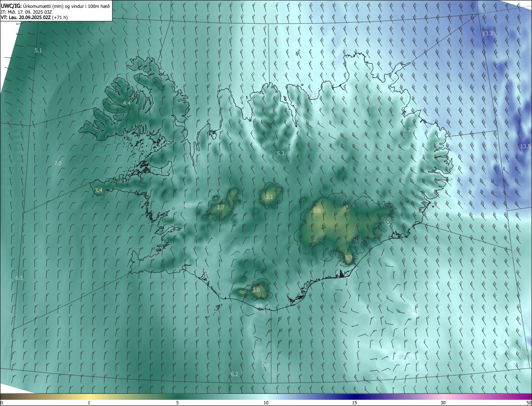Viewport: 532px width, 406px height.
Task: Click the colorbar tick label 50
Action: 528,403
